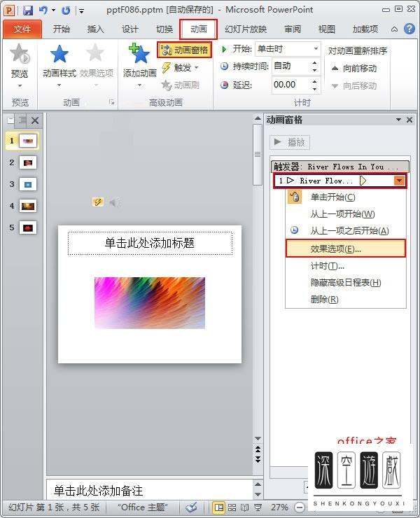Image resolution: width=420 pixels, height=518 pixels.
Task: Select slide 5 thumbnail
Action: [x=28, y=227]
